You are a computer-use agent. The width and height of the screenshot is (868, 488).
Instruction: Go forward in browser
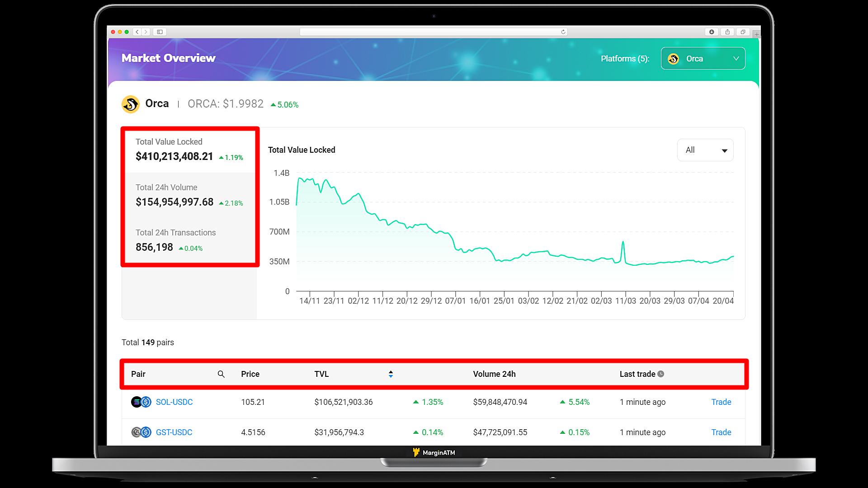[x=146, y=32]
